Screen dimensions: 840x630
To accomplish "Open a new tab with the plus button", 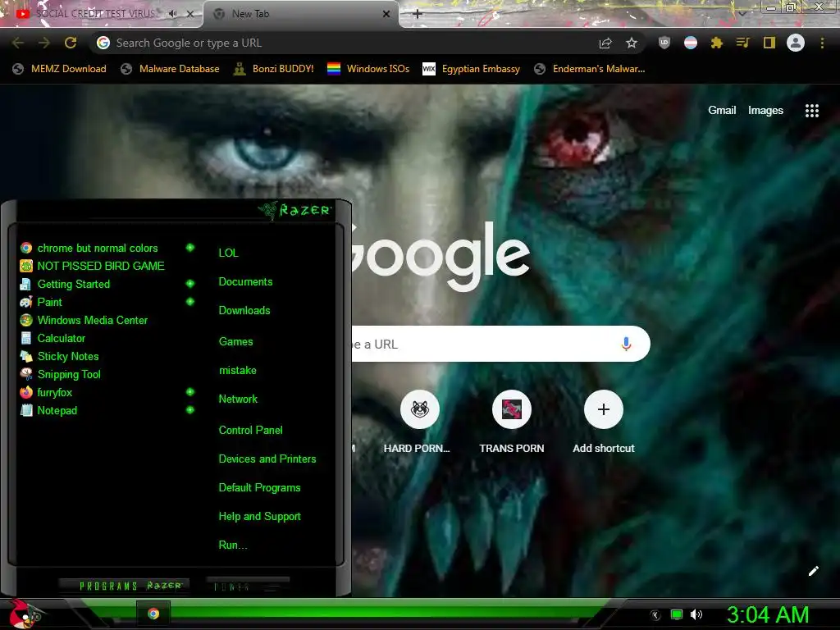I will [418, 14].
